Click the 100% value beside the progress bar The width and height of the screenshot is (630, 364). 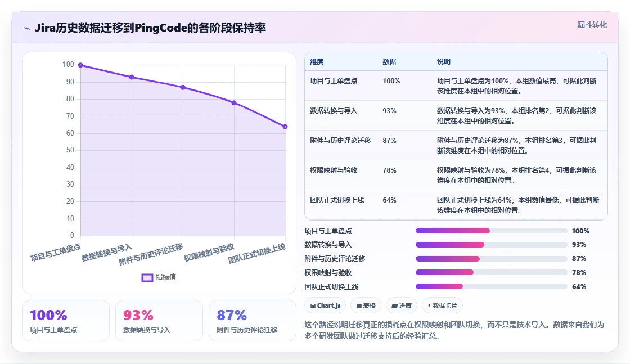(x=580, y=231)
